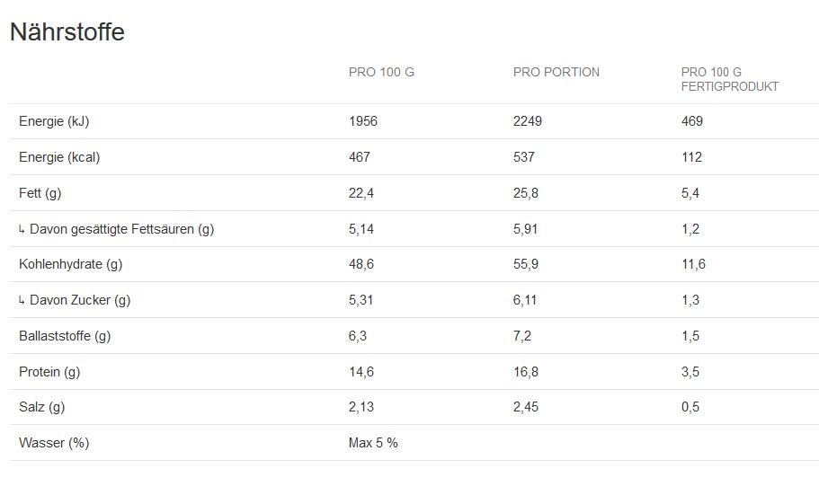The height and width of the screenshot is (504, 819).
Task: Select the Protein (g) row label
Action: [49, 372]
